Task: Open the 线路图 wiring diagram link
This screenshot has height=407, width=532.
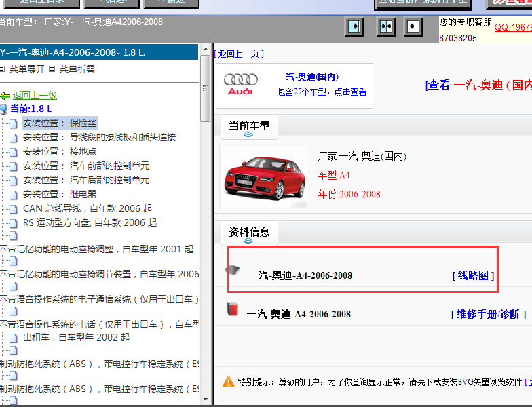Action: (x=473, y=275)
